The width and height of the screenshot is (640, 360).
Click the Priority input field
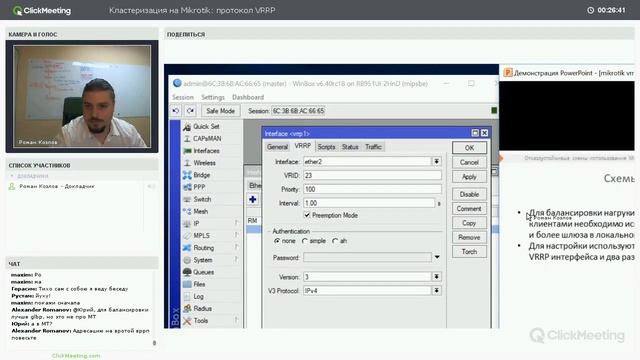[372, 189]
